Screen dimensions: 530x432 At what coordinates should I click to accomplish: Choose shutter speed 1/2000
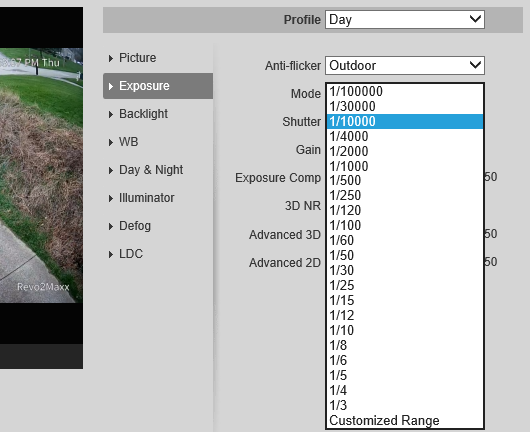(x=405, y=151)
